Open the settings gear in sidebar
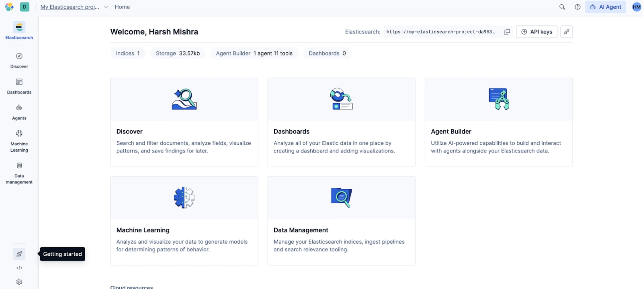The image size is (644, 290). tap(19, 282)
